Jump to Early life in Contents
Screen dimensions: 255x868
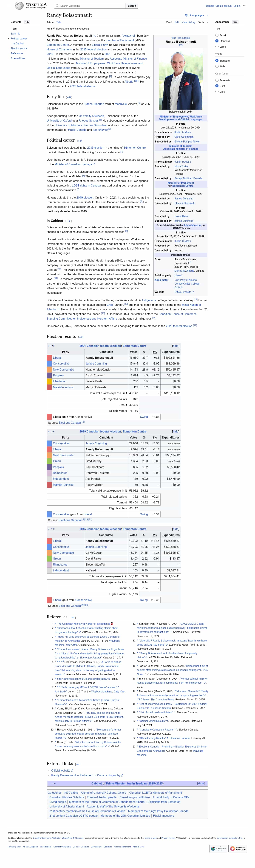15,34
